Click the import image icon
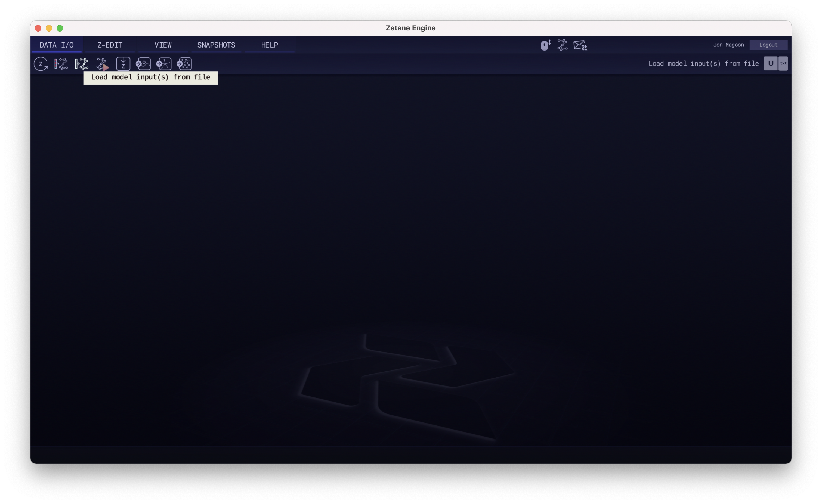This screenshot has width=822, height=504. [143, 64]
